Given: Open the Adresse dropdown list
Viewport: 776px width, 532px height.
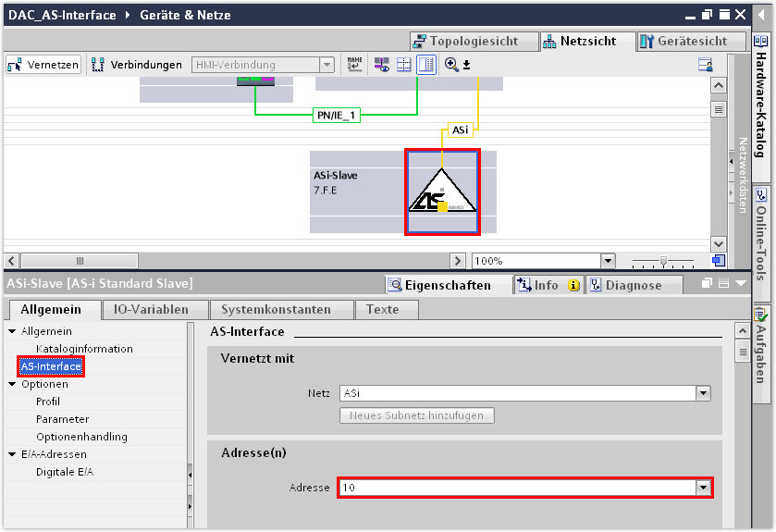Looking at the screenshot, I should pyautogui.click(x=703, y=488).
